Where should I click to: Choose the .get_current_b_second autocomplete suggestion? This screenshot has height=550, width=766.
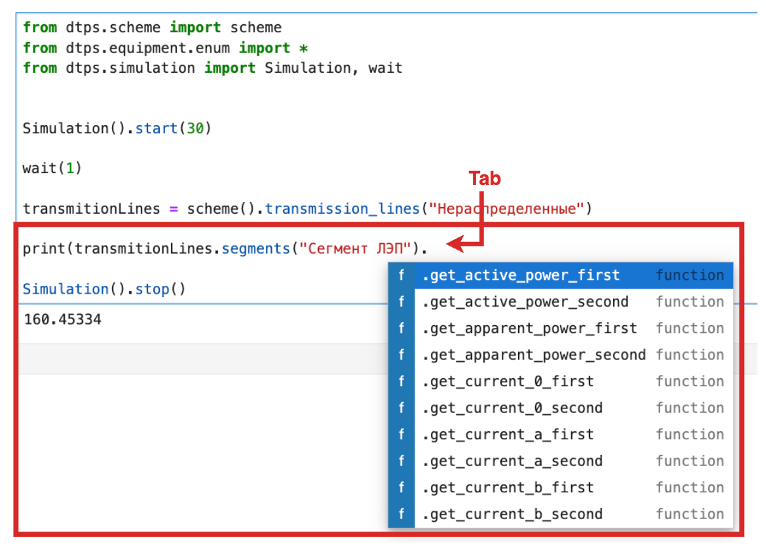(511, 514)
